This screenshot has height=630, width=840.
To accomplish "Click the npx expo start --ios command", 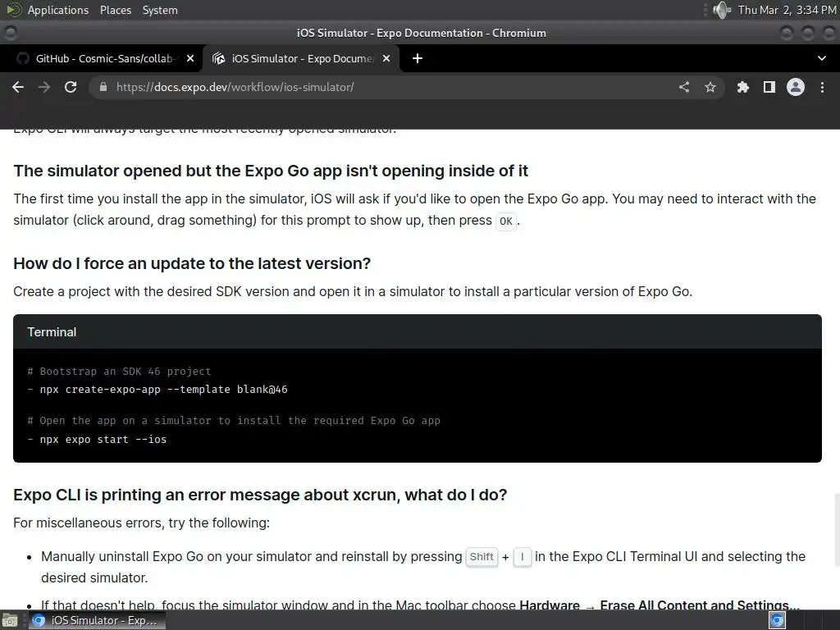I will click(103, 440).
